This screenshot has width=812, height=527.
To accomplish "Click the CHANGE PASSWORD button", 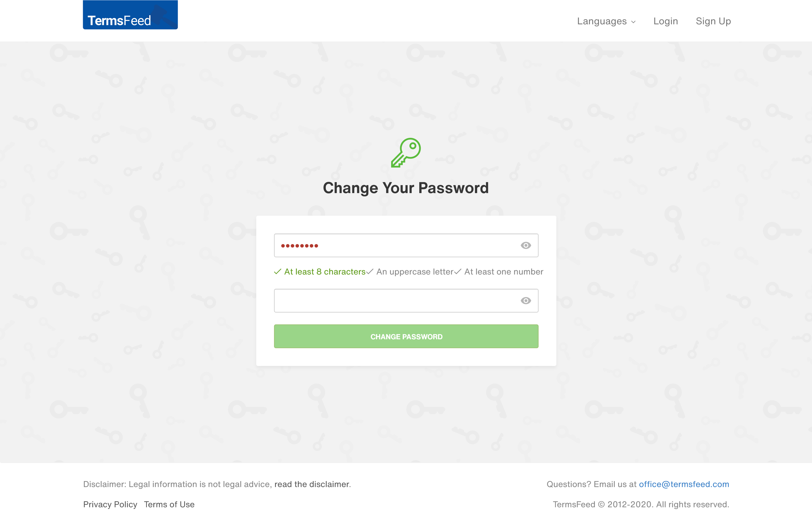I will pyautogui.click(x=406, y=336).
